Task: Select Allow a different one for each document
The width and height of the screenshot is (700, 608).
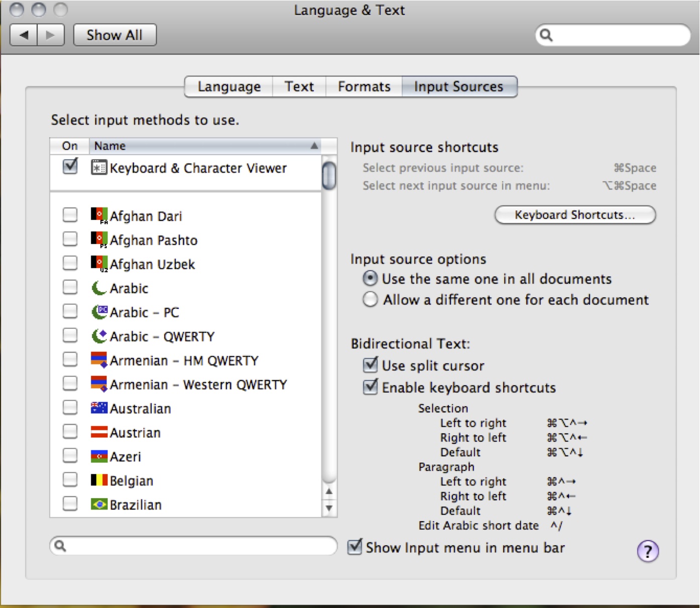Action: click(x=371, y=299)
